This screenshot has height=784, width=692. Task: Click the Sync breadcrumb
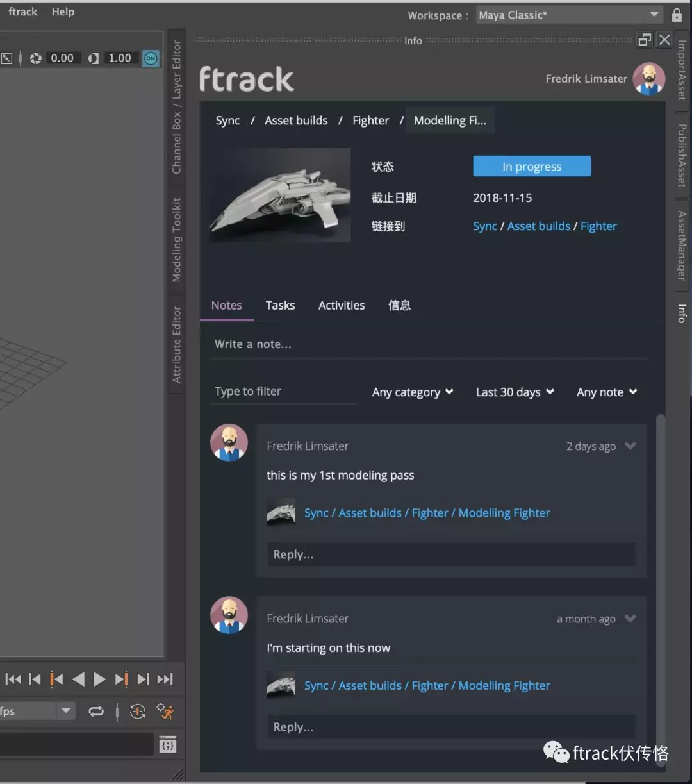[x=227, y=121]
